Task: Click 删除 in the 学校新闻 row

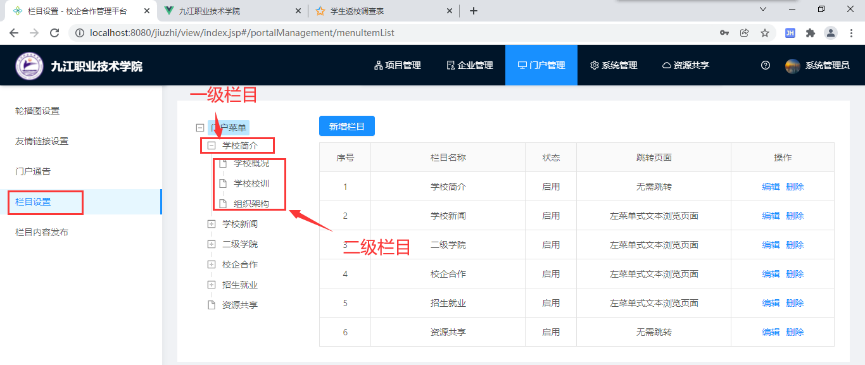Action: click(x=795, y=216)
